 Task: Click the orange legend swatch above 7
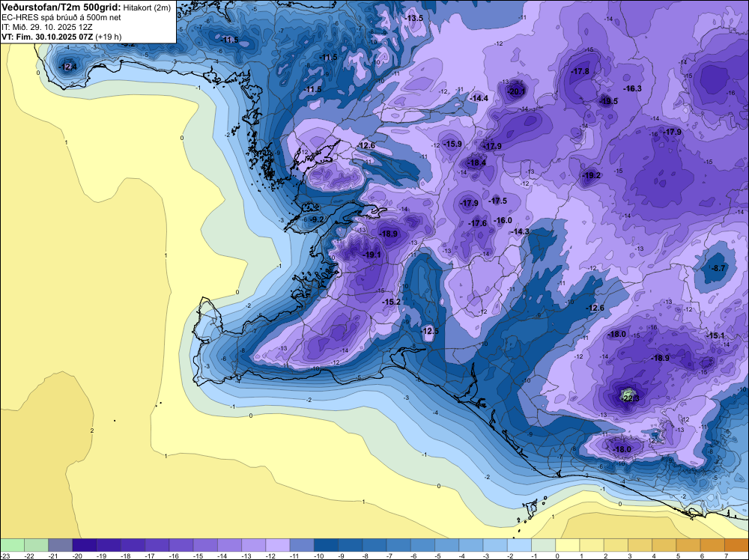click(736, 545)
